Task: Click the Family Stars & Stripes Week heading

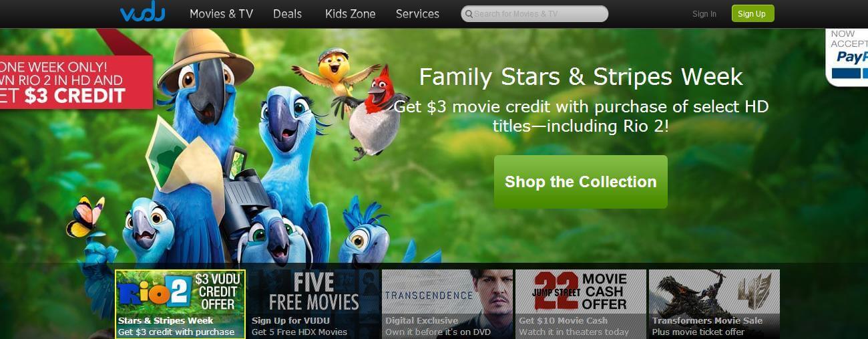Action: (x=580, y=76)
